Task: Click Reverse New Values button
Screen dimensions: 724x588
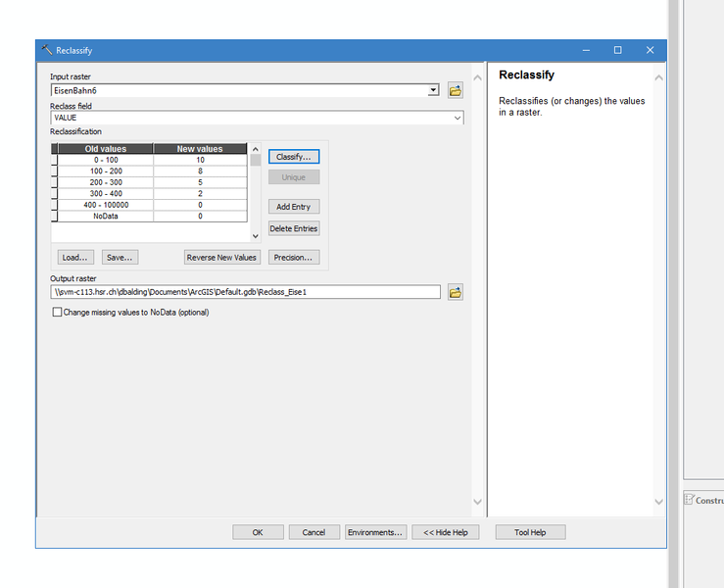Action: (221, 257)
